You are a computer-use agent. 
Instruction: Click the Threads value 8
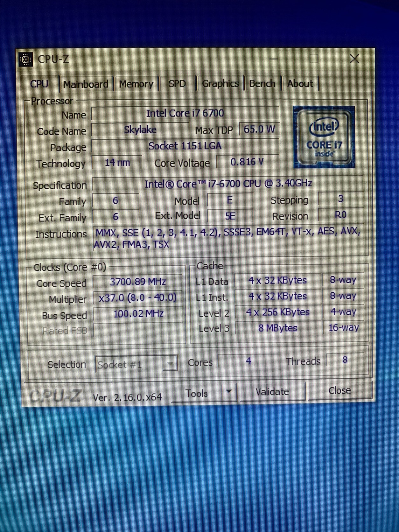coord(345,360)
